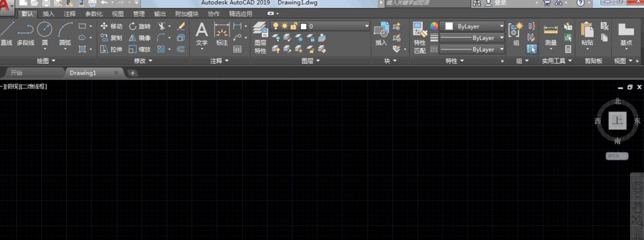The image size is (644, 240).
Task: Click the 移动 (Move) tool
Action: click(111, 26)
